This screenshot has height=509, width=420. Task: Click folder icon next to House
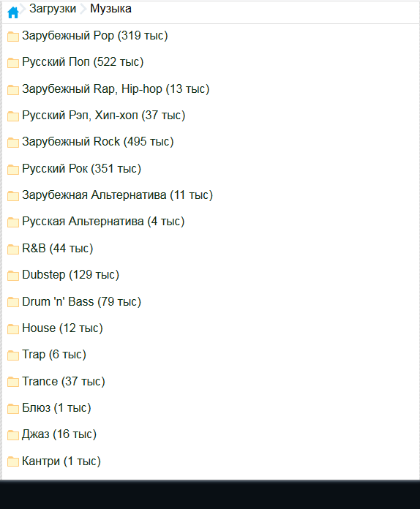(x=13, y=329)
